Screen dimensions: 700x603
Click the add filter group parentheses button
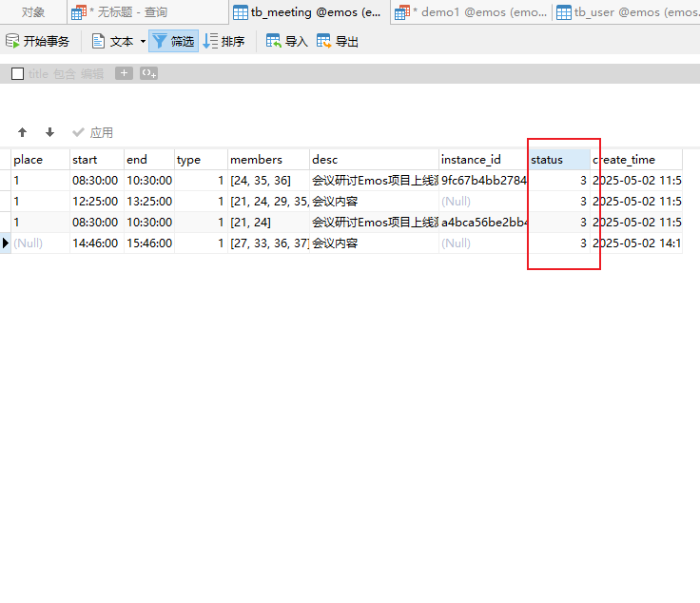148,73
